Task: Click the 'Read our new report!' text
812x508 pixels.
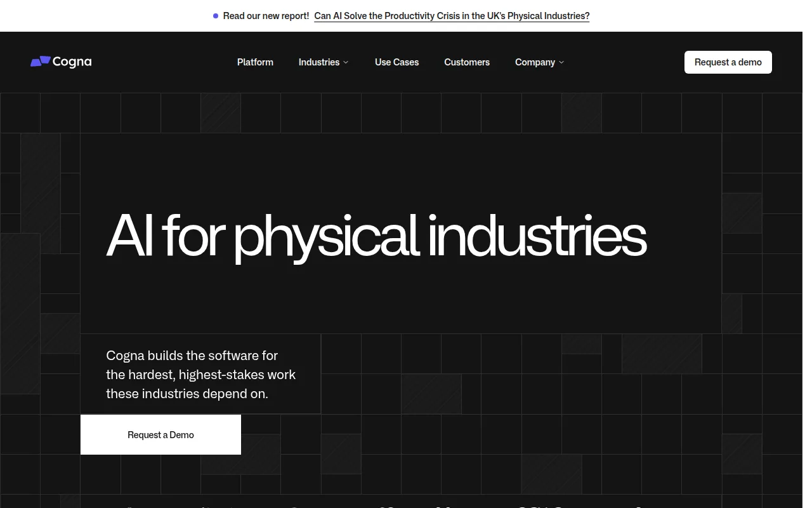Action: (266, 16)
